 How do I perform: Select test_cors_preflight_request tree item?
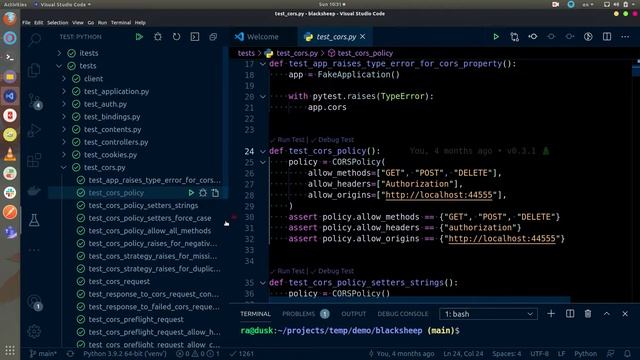pyautogui.click(x=136, y=319)
